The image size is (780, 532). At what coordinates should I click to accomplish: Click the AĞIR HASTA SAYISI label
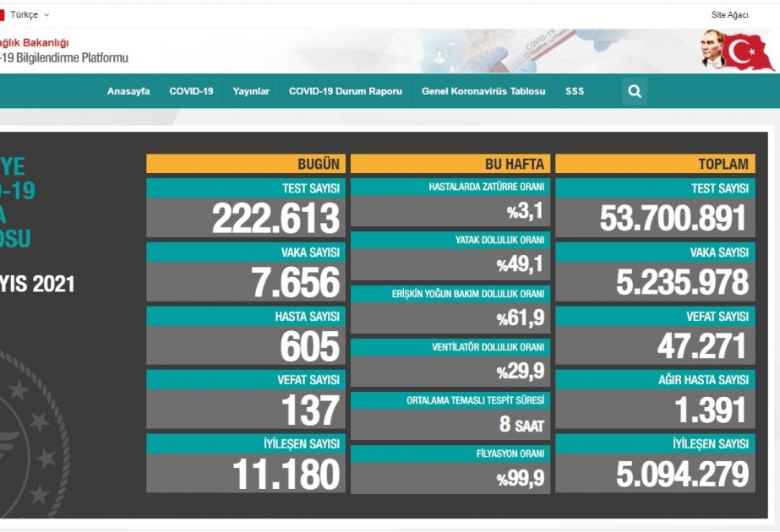pos(703,380)
